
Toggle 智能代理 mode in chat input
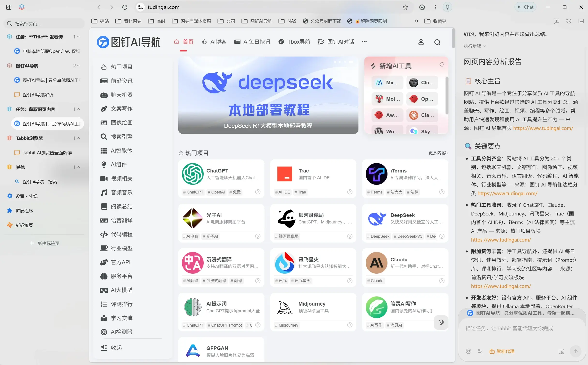(x=502, y=351)
